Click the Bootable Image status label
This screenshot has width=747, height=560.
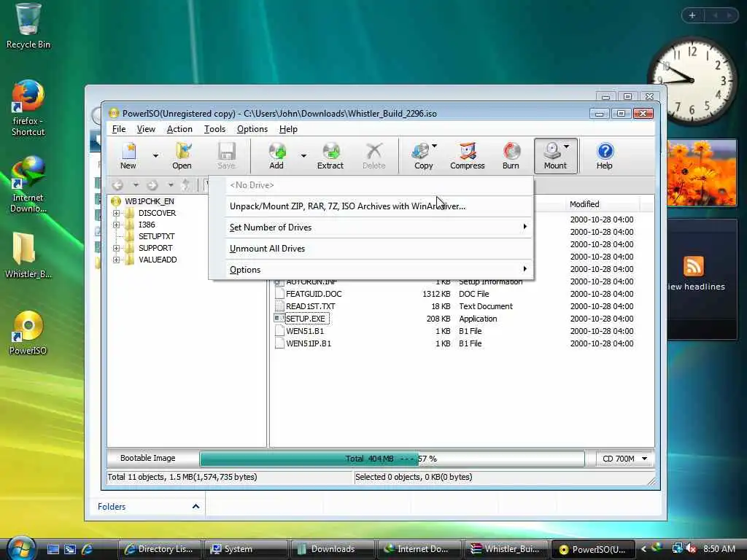click(x=147, y=458)
